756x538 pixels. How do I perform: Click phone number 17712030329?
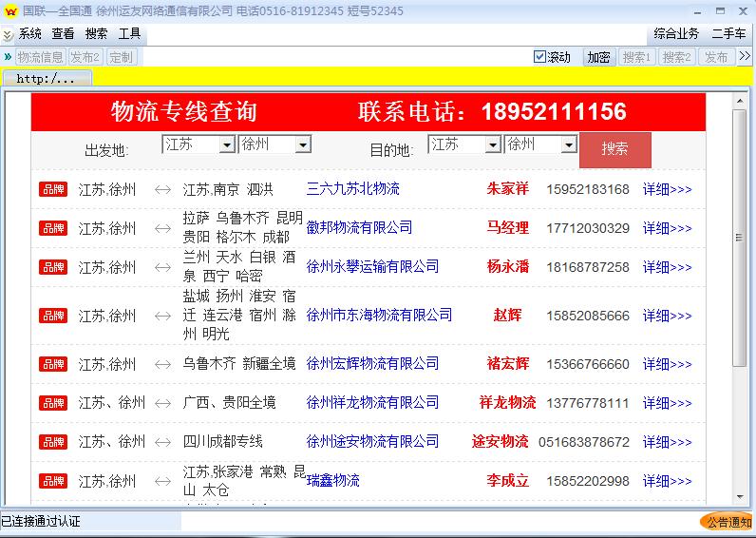tap(588, 228)
